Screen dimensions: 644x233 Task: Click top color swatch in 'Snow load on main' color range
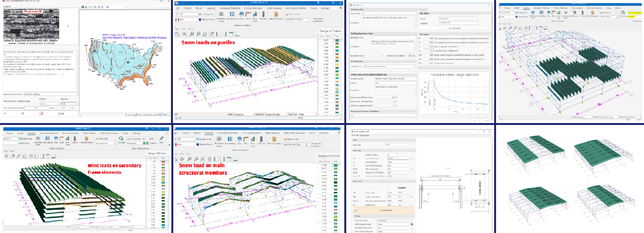tap(335, 165)
